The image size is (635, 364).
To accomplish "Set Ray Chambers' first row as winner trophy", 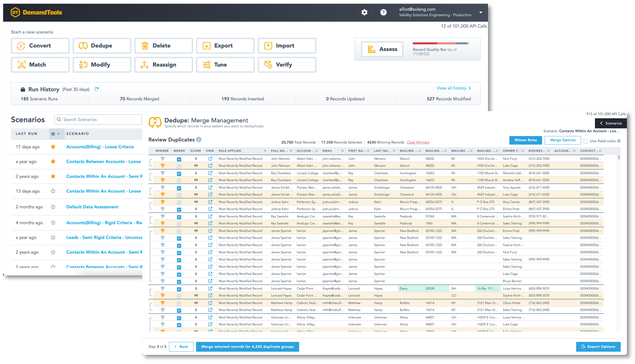I will coord(162,173).
